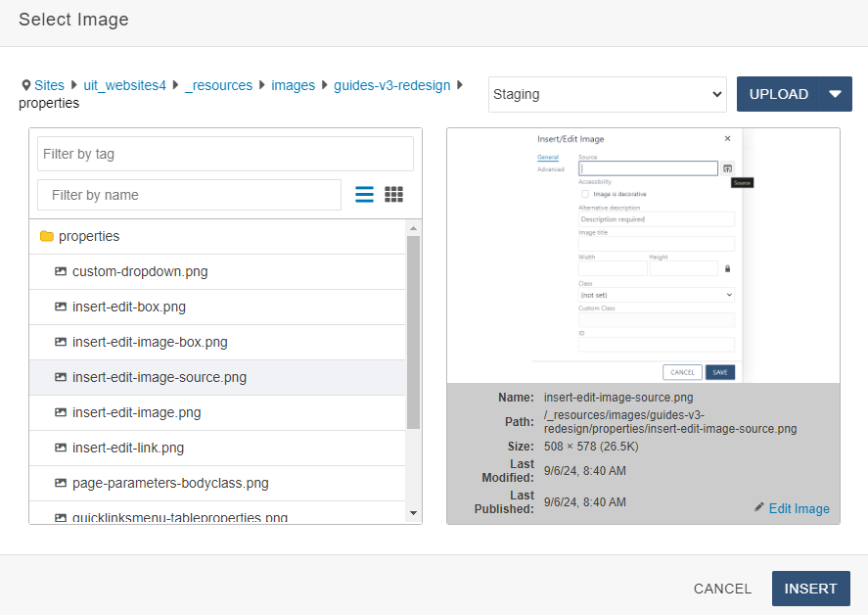
Task: Select insert-edit-image.png file
Action: coord(217,412)
